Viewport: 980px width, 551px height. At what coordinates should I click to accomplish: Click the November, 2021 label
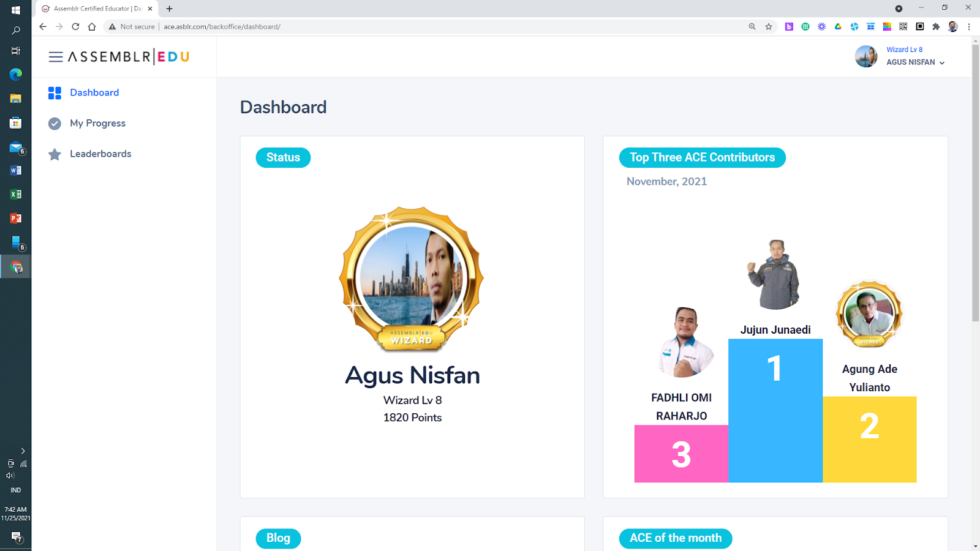(x=666, y=181)
